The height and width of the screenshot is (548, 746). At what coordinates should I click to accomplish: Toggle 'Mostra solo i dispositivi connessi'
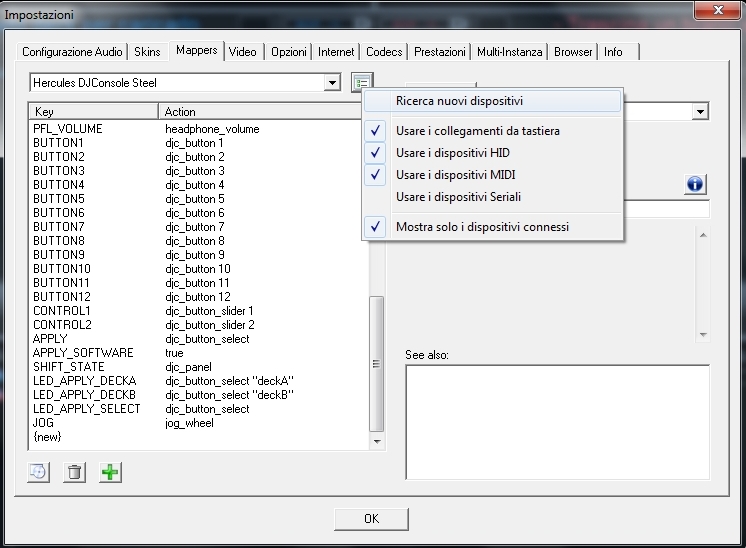coord(482,227)
